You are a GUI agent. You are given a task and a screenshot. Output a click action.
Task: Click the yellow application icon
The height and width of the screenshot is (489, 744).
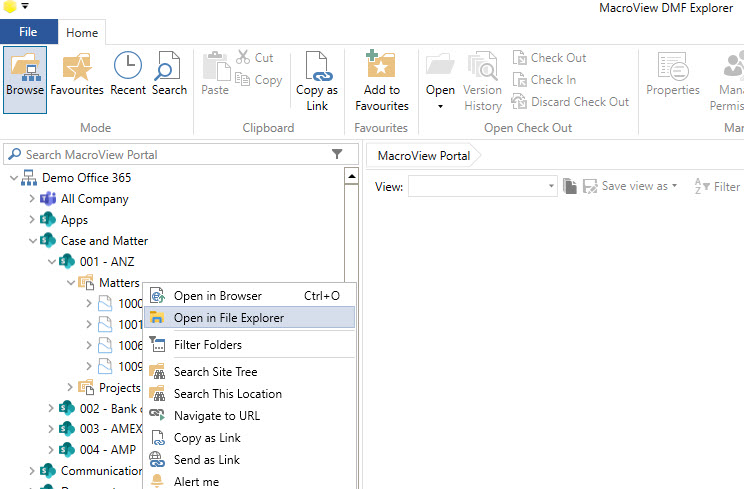click(10, 7)
